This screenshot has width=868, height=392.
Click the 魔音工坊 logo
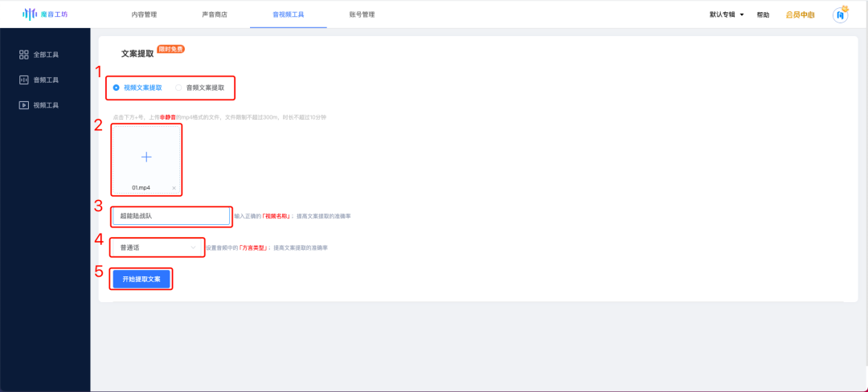point(45,14)
